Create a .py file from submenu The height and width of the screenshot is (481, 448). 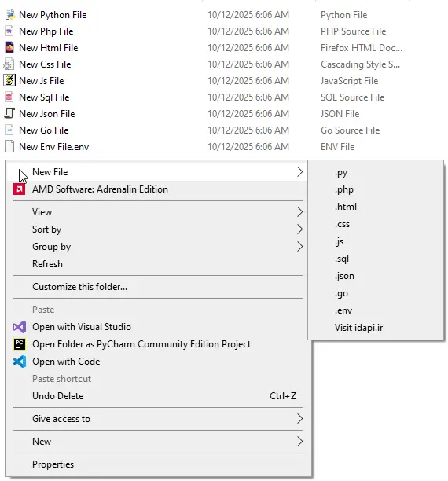coord(376,172)
